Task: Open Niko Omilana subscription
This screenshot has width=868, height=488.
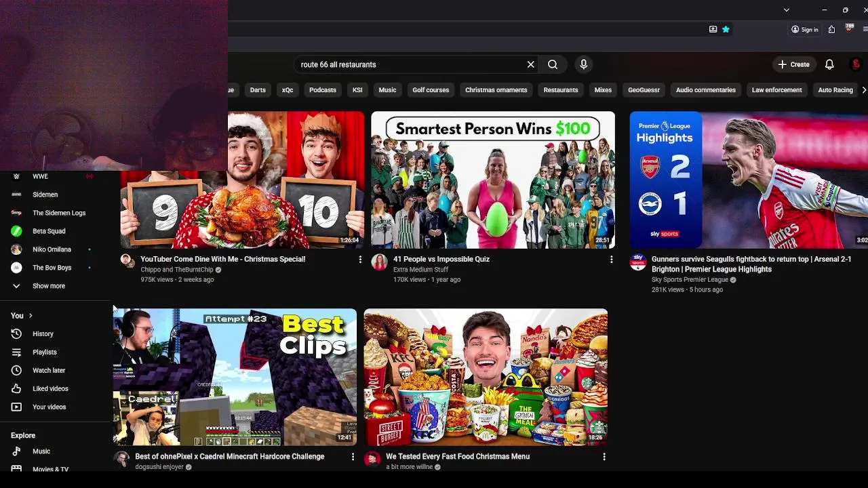Action: click(52, 249)
